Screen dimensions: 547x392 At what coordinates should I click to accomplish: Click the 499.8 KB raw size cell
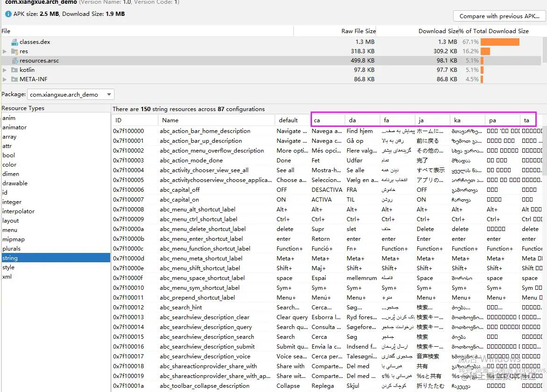tap(362, 61)
